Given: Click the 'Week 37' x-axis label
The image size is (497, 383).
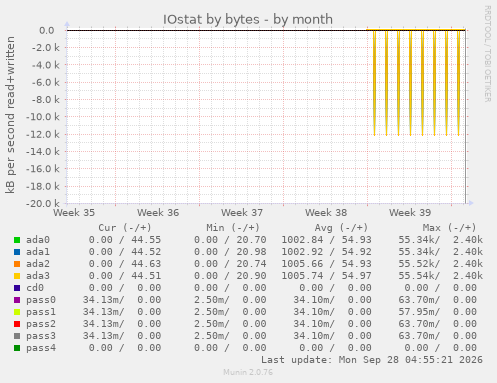Looking at the screenshot, I should coord(242,213).
